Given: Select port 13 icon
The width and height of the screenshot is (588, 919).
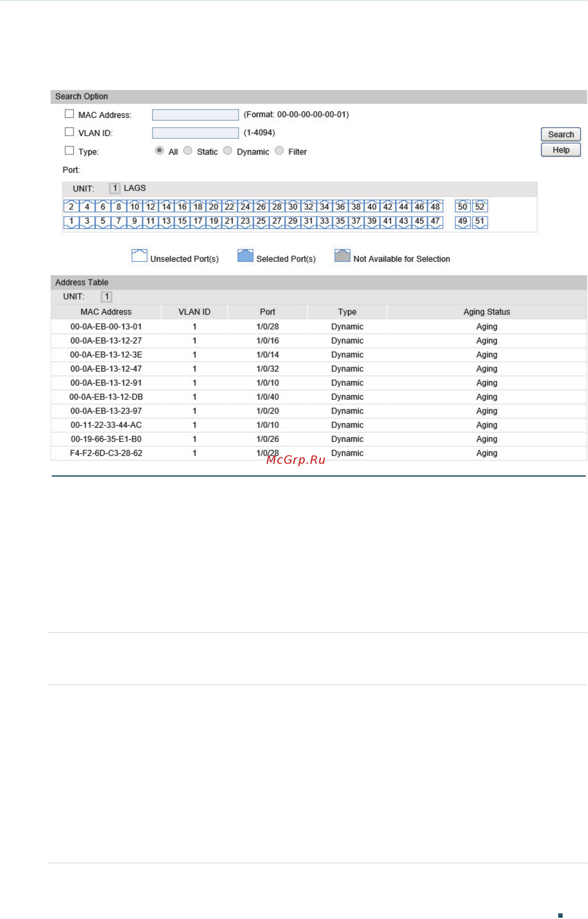Looking at the screenshot, I should pos(166,222).
